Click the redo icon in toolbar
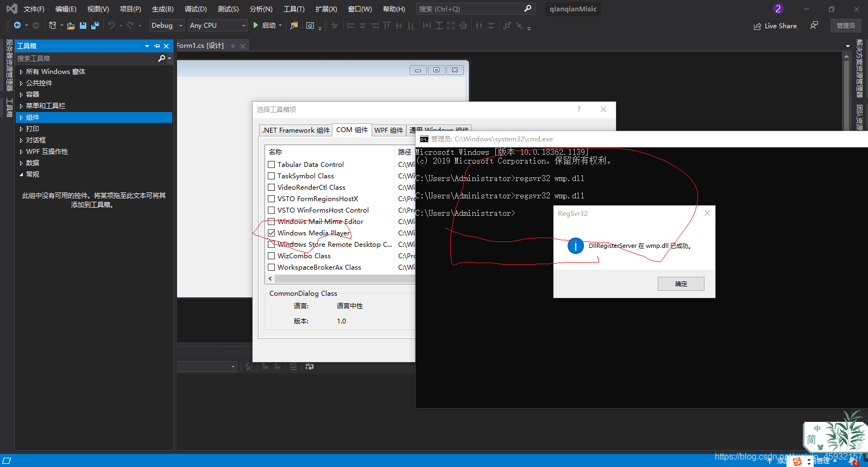The image size is (868, 467). 130,26
